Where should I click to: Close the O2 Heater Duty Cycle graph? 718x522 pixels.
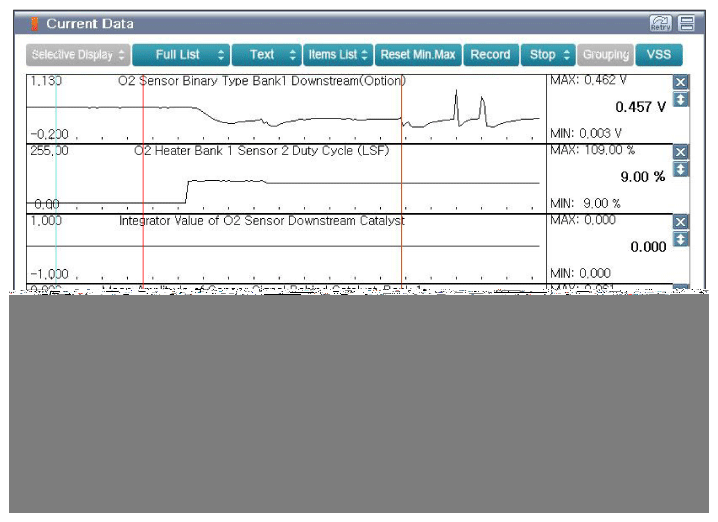(x=681, y=152)
